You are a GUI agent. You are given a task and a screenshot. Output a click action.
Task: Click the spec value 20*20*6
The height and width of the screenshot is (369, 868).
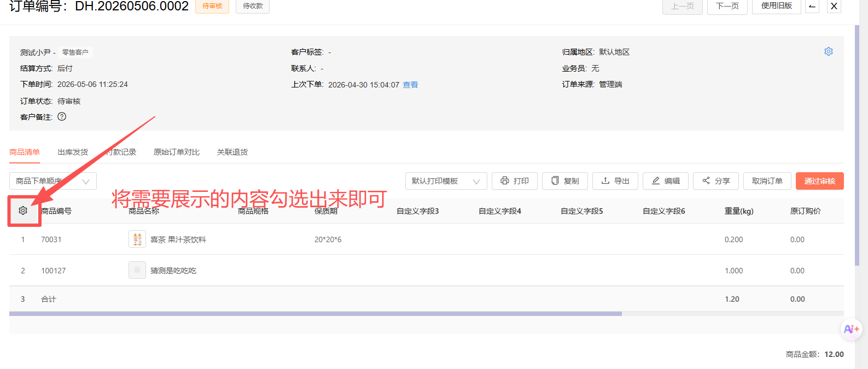328,239
